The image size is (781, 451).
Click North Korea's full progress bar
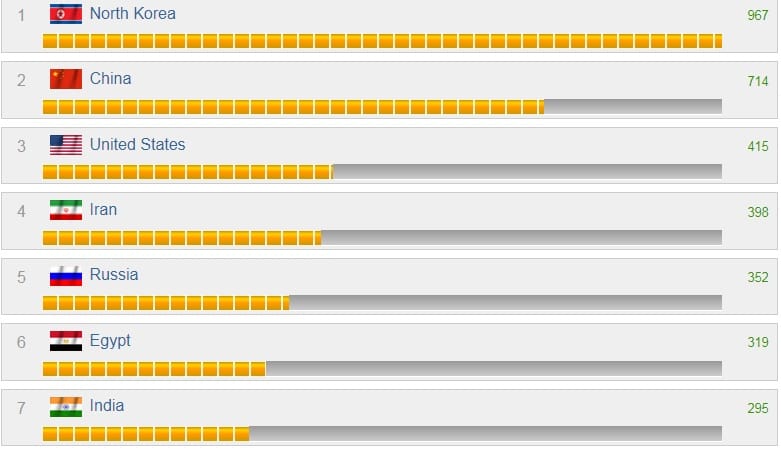point(382,41)
